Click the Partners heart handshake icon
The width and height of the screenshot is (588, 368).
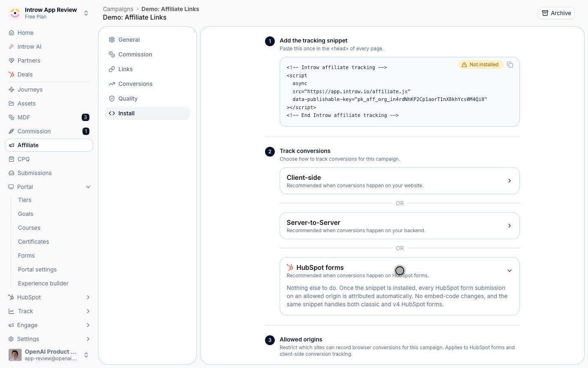11,61
